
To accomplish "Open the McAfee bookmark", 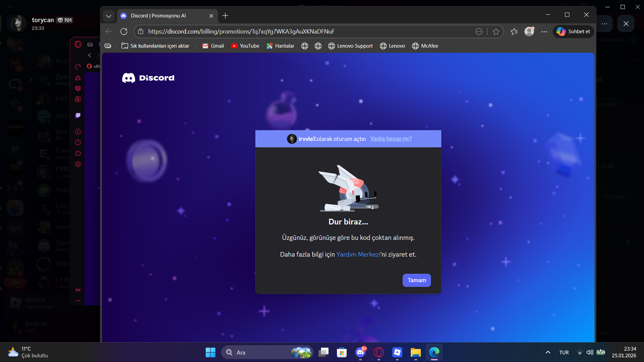I will (x=425, y=46).
